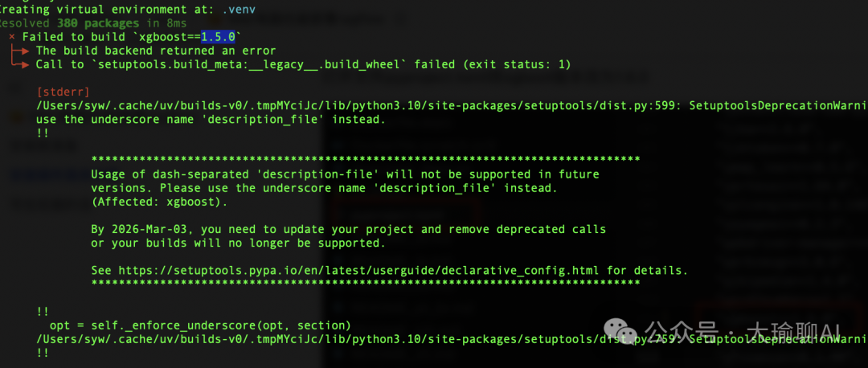The height and width of the screenshot is (368, 868).
Task: Click the bottom row of asterisks
Action: point(366,283)
